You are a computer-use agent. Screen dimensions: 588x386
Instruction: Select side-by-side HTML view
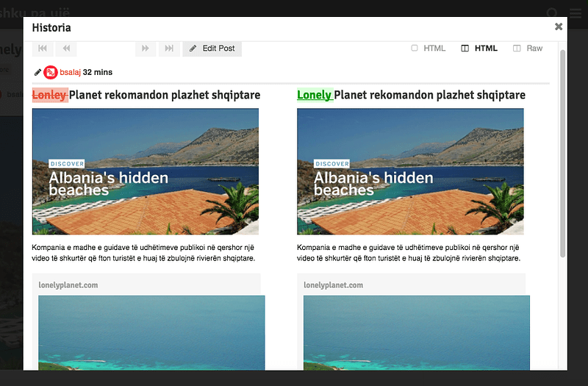pos(479,49)
